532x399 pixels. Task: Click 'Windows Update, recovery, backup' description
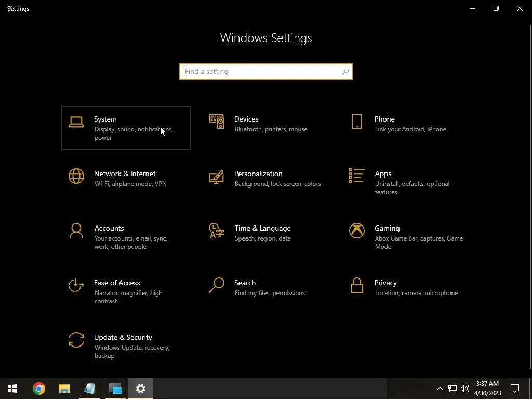tap(131, 352)
